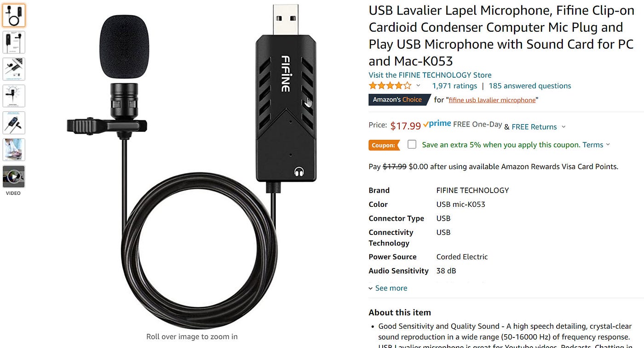
Task: Open the 1,971 ratings link
Action: point(454,86)
